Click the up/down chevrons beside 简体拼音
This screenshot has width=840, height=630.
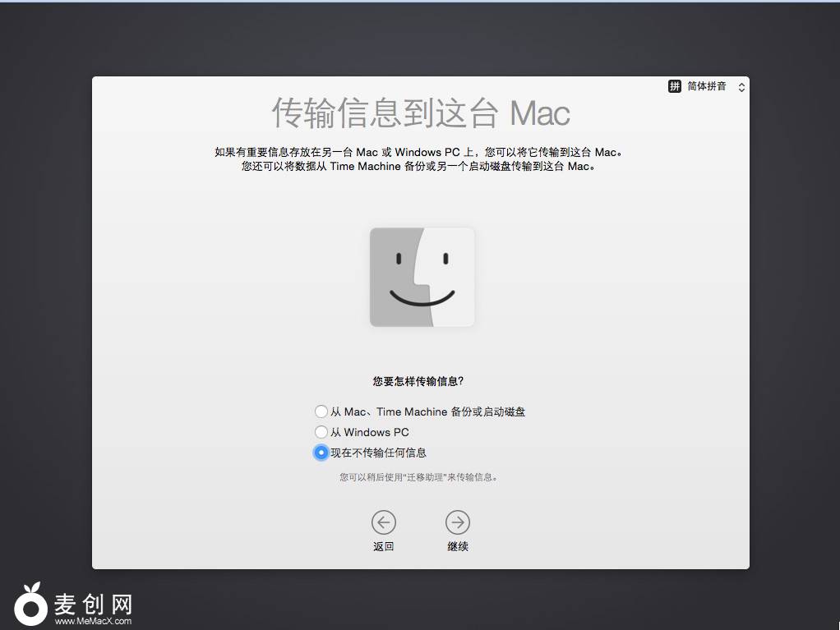click(741, 87)
